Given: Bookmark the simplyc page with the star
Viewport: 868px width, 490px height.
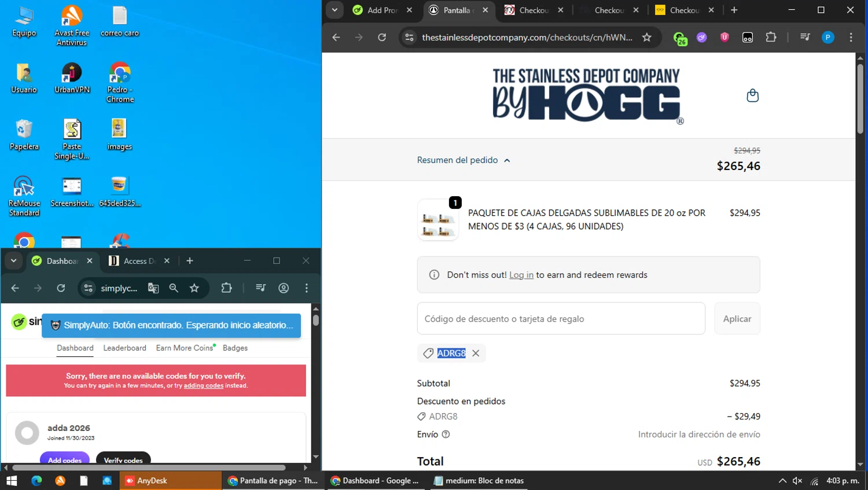Looking at the screenshot, I should point(194,288).
